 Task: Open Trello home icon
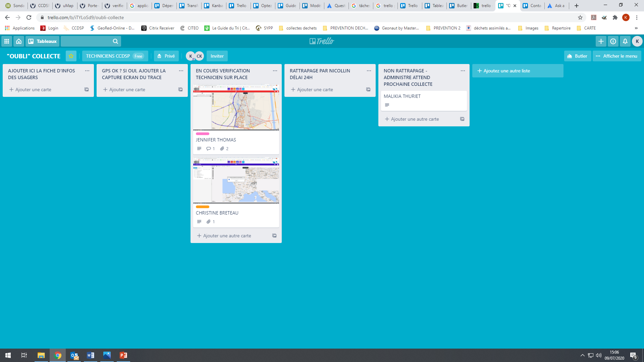tap(19, 41)
